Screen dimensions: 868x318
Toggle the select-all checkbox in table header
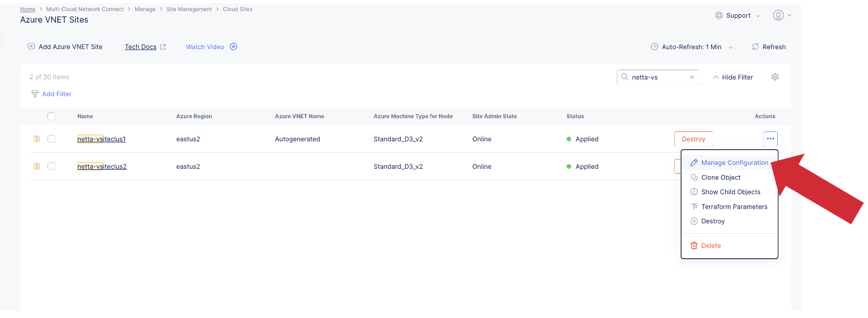tap(51, 116)
